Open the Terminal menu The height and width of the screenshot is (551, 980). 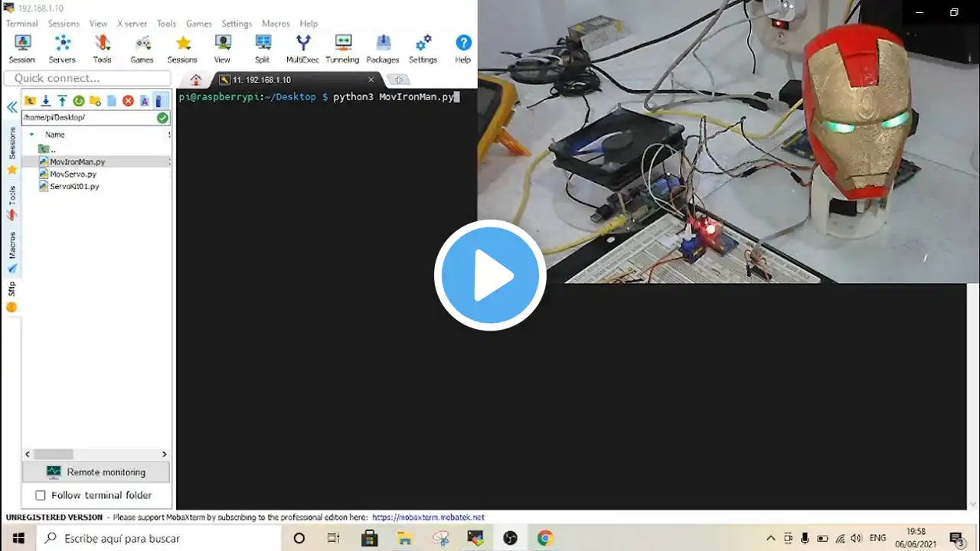[x=21, y=24]
